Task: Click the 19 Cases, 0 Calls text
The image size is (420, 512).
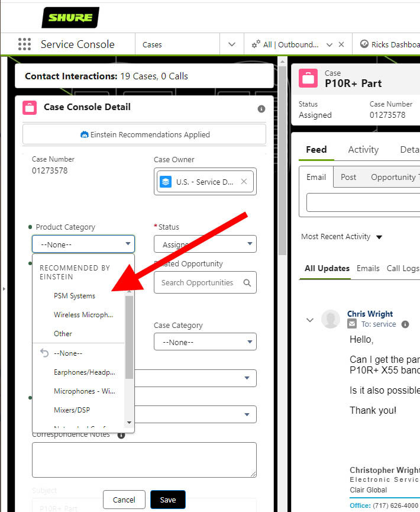Action: click(x=154, y=76)
